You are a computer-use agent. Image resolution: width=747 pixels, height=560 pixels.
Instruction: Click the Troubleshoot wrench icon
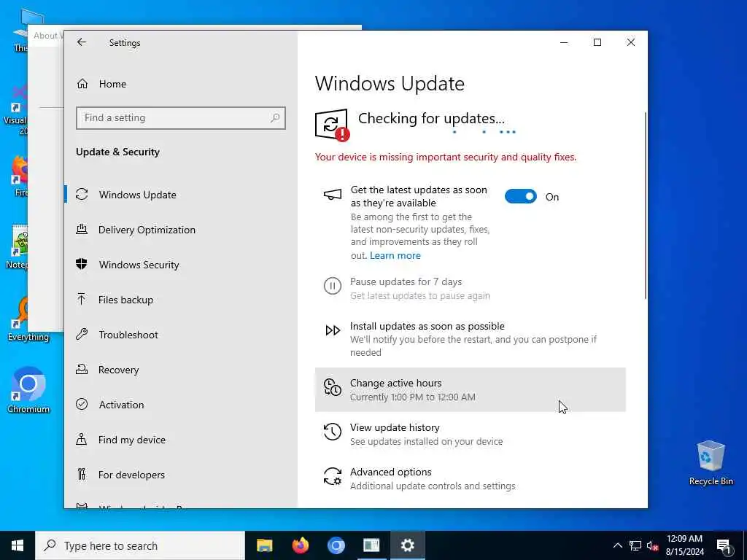82,334
